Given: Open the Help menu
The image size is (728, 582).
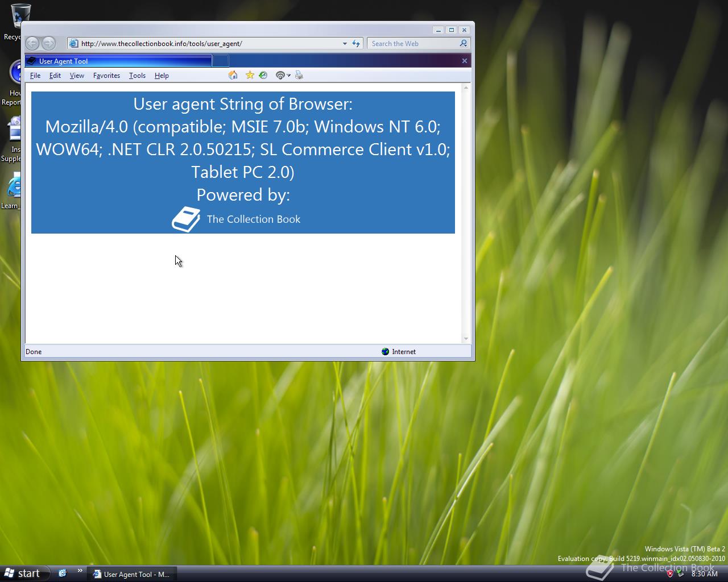Looking at the screenshot, I should [162, 75].
